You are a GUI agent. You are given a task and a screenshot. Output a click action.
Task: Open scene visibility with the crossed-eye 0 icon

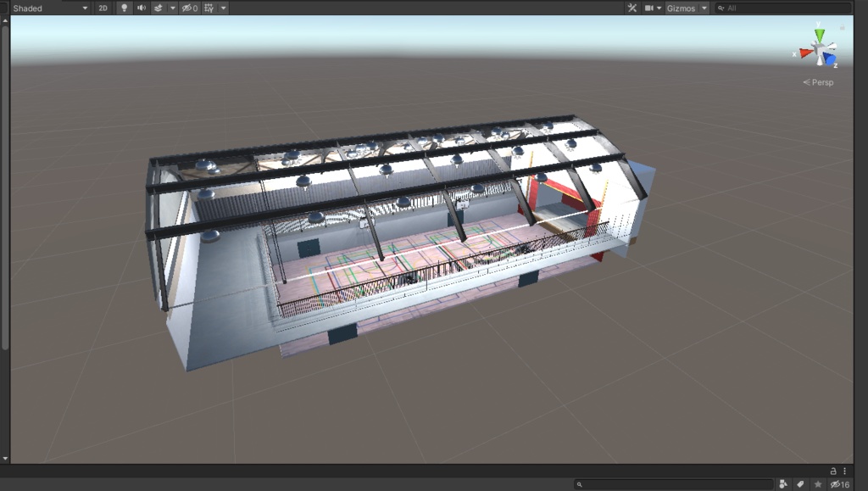click(189, 8)
